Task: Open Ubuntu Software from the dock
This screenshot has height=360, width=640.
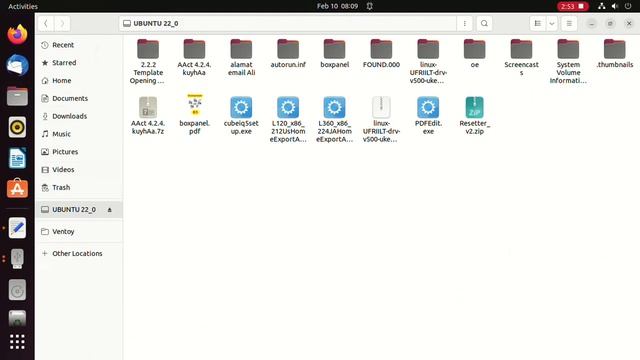Action: click(17, 189)
